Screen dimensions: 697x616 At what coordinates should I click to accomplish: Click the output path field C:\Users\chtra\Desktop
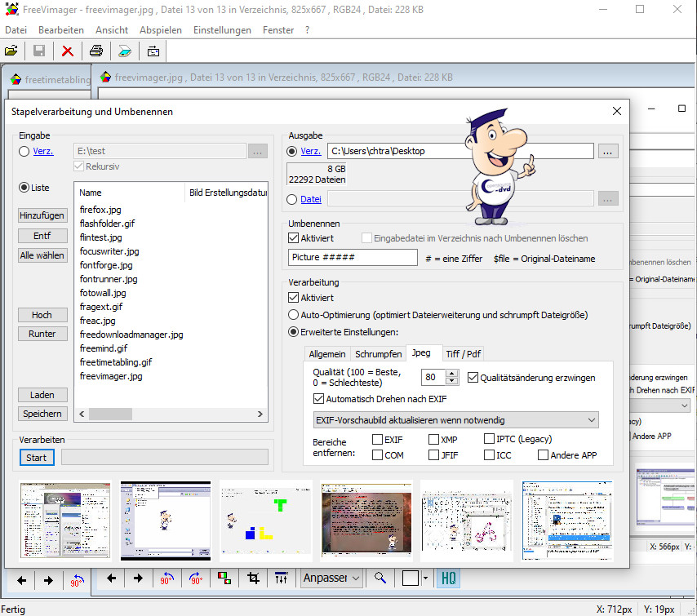(x=460, y=151)
